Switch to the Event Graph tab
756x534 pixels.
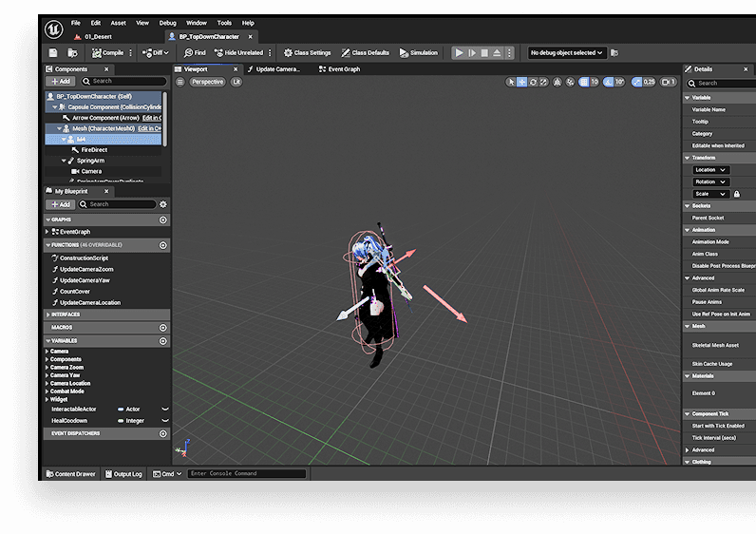(339, 69)
